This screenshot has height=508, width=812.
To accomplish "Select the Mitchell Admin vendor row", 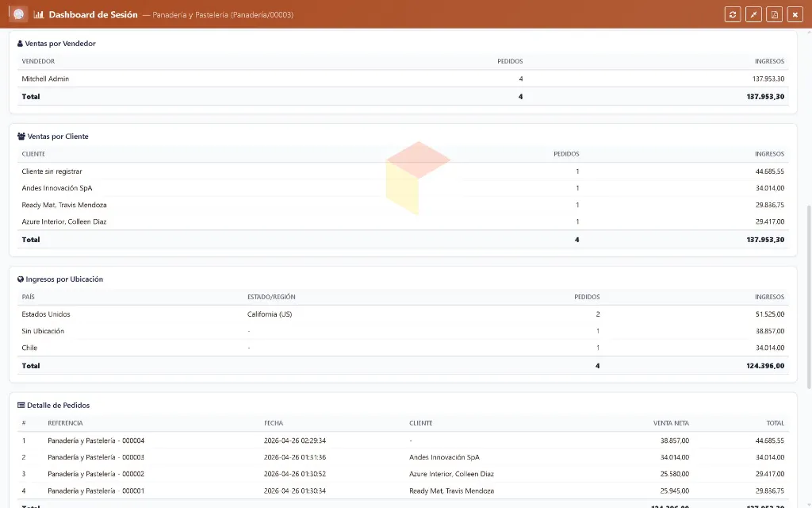I will tap(403, 79).
